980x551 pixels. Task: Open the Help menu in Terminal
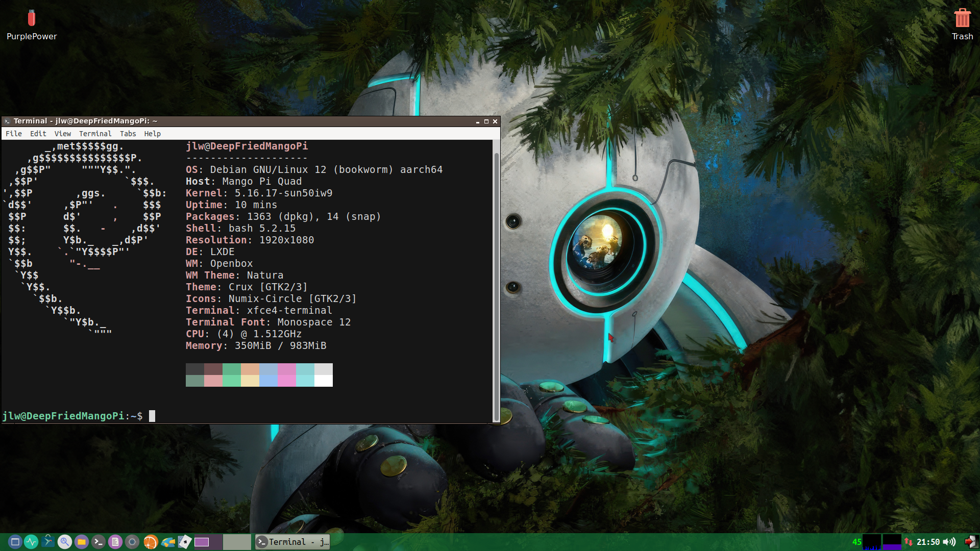pos(152,134)
